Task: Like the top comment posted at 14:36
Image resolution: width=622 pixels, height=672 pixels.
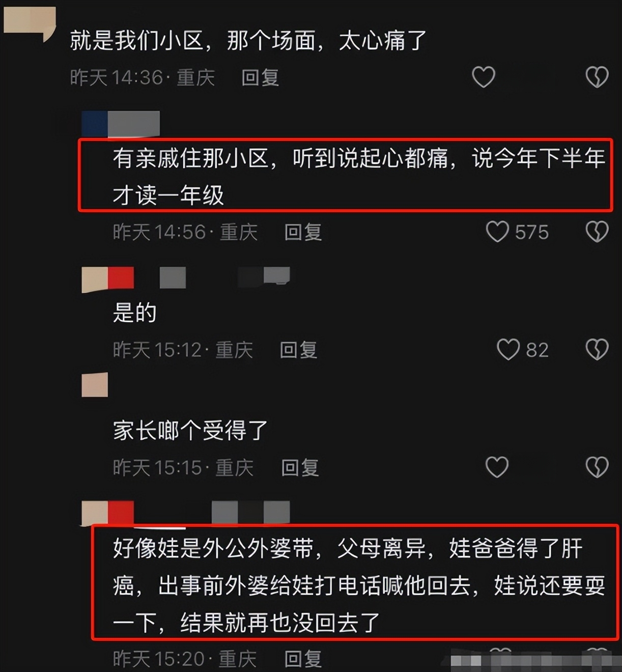Action: tap(484, 77)
